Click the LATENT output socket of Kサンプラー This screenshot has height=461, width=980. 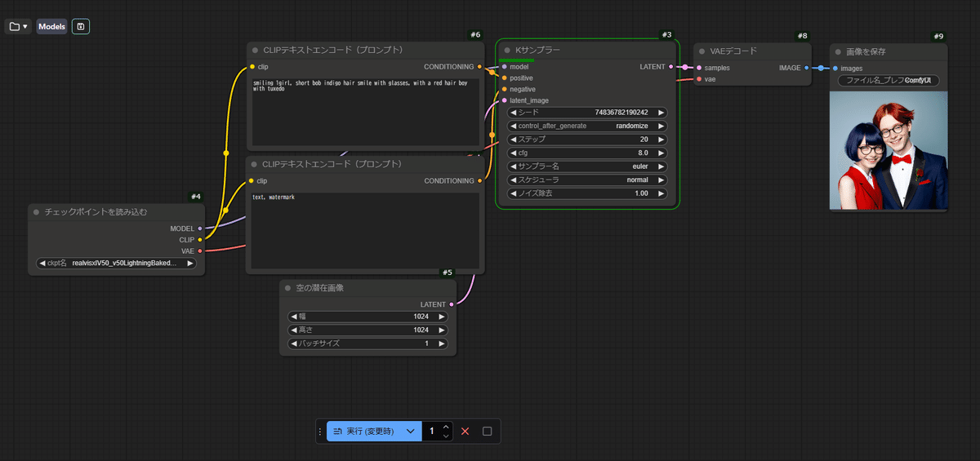(x=670, y=67)
